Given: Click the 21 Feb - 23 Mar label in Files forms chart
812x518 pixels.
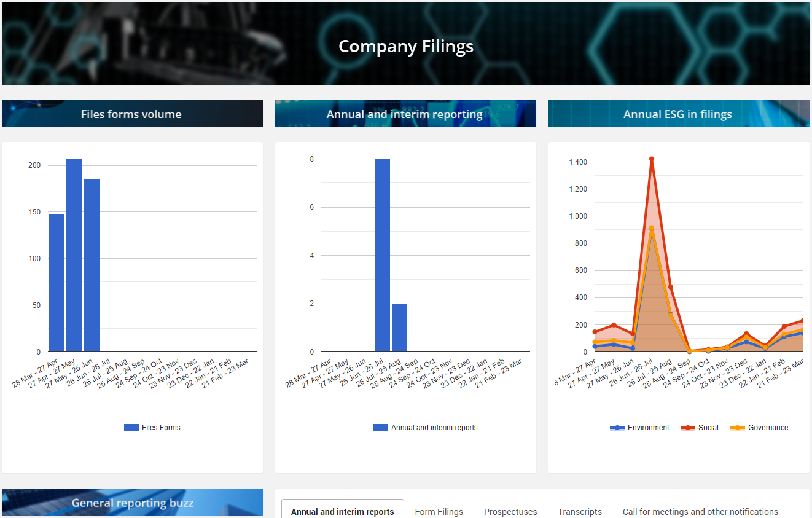Looking at the screenshot, I should click(x=226, y=373).
